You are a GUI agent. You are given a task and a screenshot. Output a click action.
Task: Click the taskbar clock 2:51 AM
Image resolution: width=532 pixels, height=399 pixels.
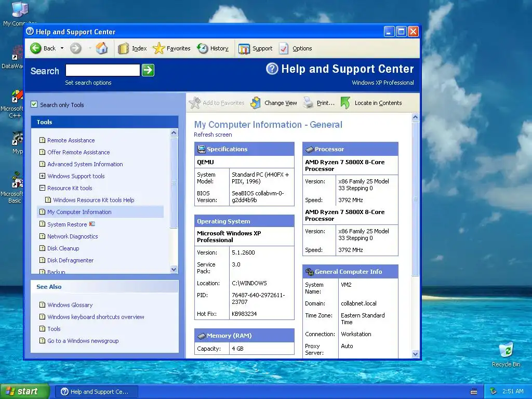click(513, 391)
